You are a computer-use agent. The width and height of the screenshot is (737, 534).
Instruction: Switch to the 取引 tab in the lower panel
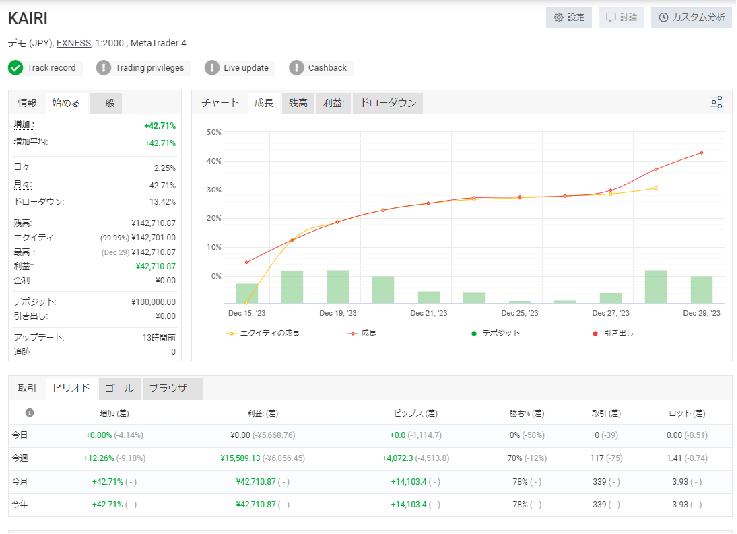tap(27, 388)
